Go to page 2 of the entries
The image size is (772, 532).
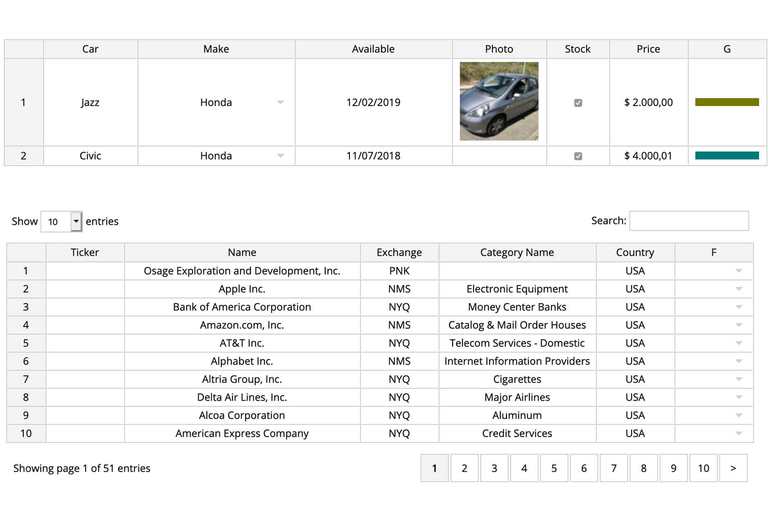pyautogui.click(x=464, y=468)
